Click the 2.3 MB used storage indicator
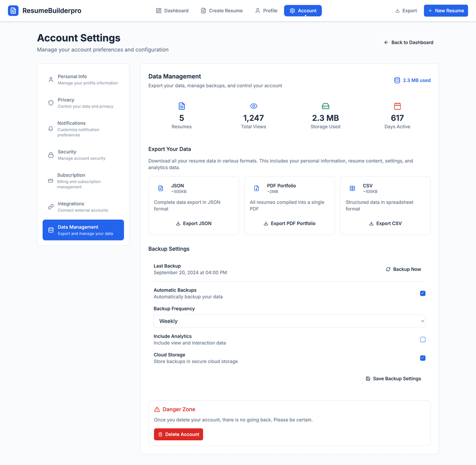Viewport: 476px width, 465px height. 413,80
